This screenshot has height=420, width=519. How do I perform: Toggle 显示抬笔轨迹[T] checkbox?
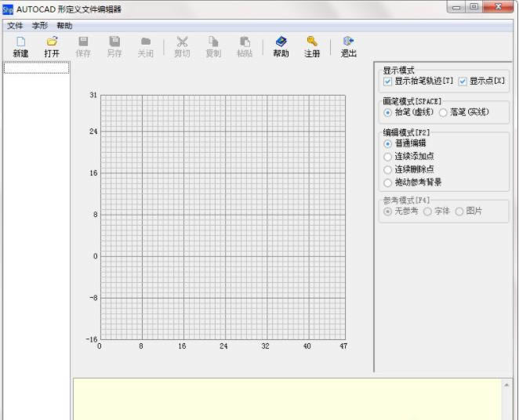tap(388, 81)
